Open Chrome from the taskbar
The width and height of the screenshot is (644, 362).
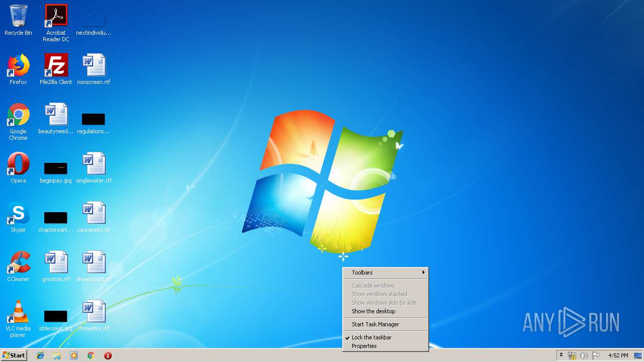coord(91,355)
